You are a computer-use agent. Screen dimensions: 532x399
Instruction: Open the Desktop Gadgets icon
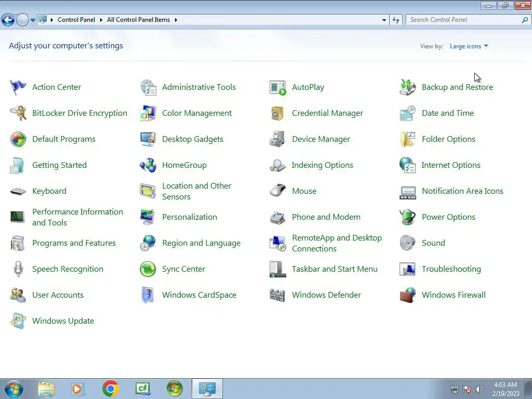pos(148,139)
